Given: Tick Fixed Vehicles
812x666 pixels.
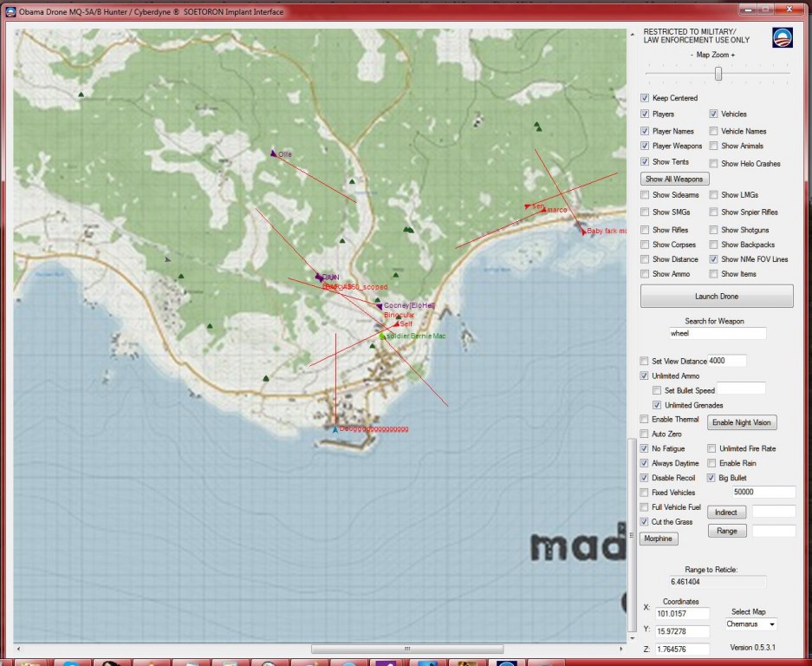Looking at the screenshot, I should pos(644,493).
